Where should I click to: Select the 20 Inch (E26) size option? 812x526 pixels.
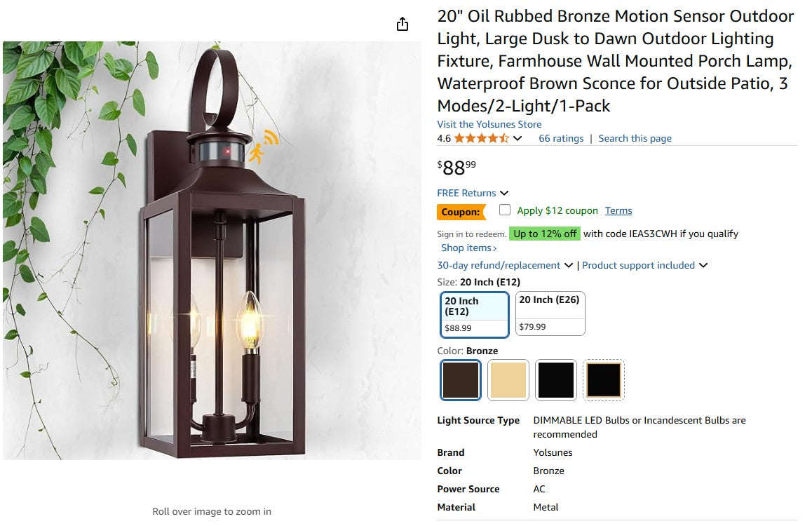click(x=550, y=313)
